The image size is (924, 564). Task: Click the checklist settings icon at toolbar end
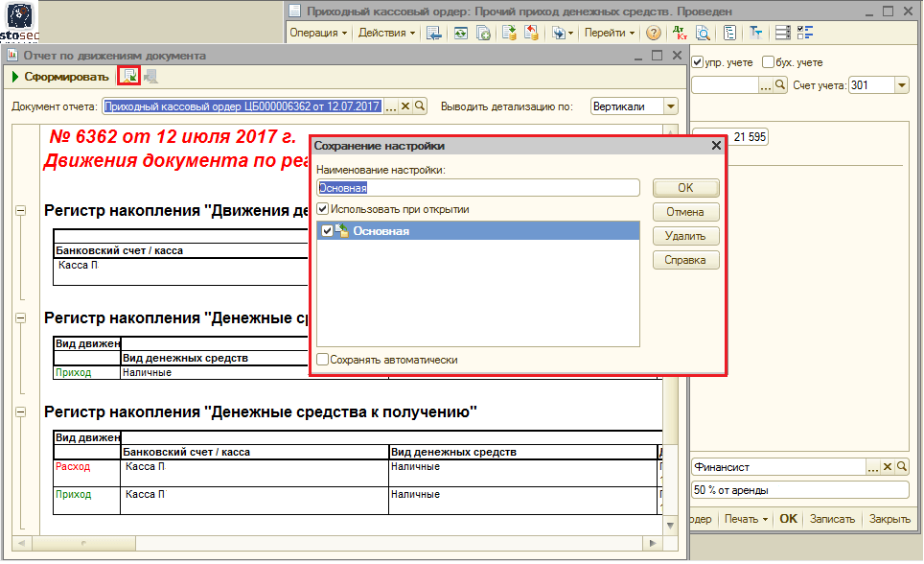coord(805,33)
